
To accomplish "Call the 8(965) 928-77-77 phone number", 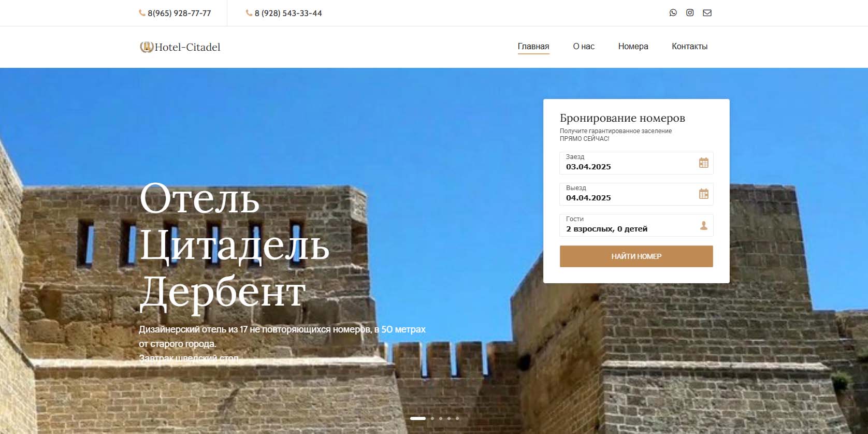I will pos(179,13).
